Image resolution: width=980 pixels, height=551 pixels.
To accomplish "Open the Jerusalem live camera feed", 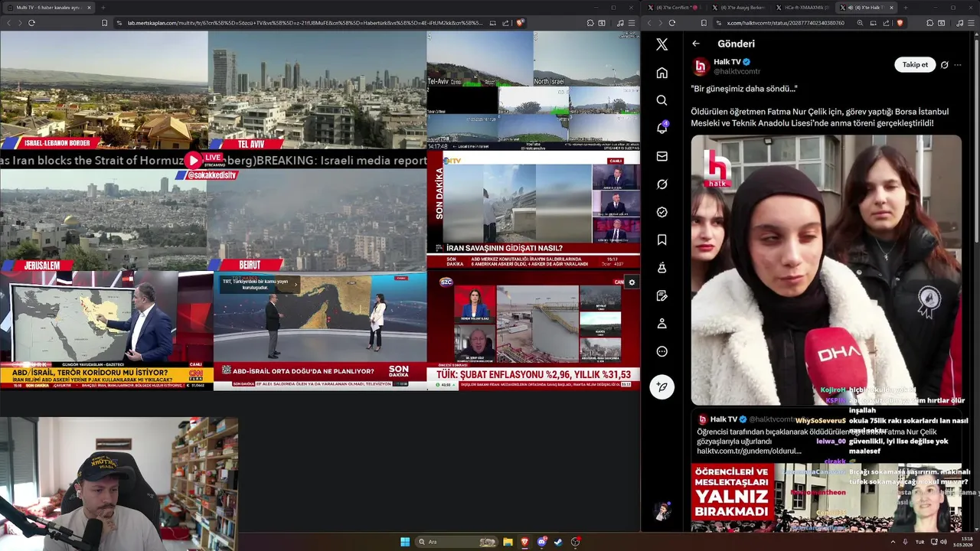I will click(x=103, y=221).
